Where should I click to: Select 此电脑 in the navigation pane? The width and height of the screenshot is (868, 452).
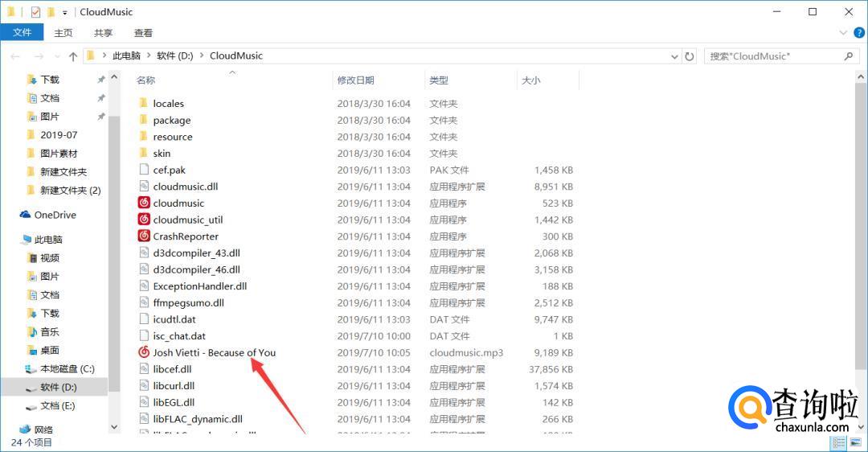coord(48,240)
